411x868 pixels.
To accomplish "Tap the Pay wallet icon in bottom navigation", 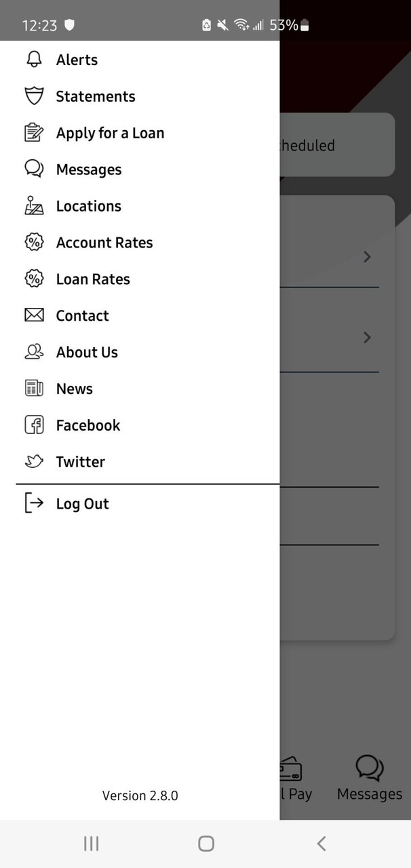I will 292,770.
